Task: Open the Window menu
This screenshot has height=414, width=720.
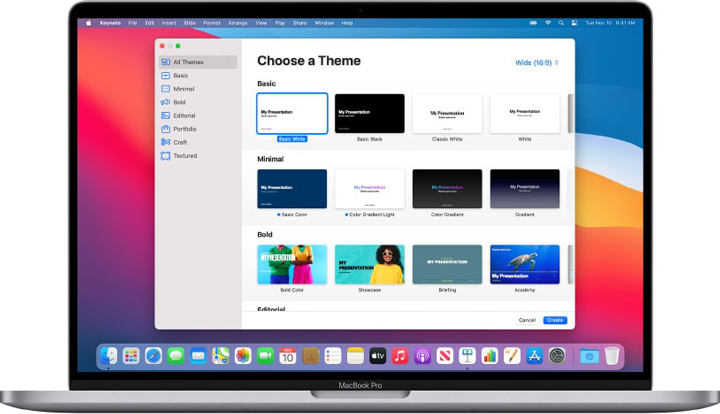Action: coord(324,23)
